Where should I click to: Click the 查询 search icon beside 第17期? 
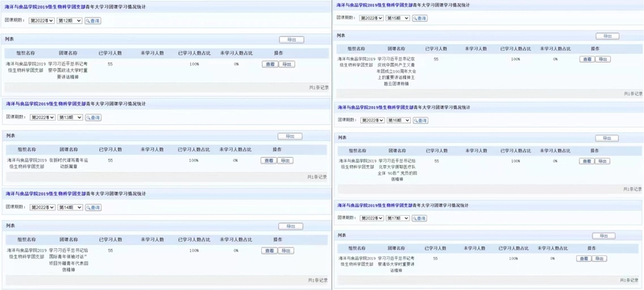(419, 218)
